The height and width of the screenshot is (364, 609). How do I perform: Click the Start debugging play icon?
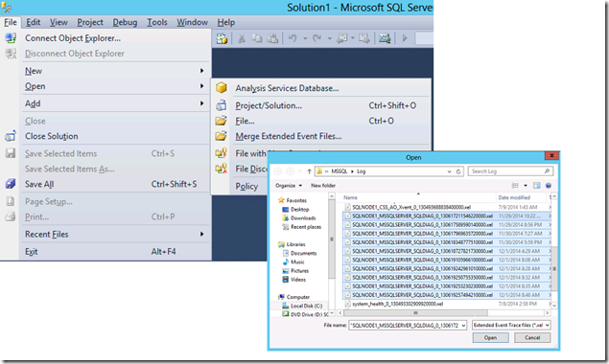(x=405, y=38)
